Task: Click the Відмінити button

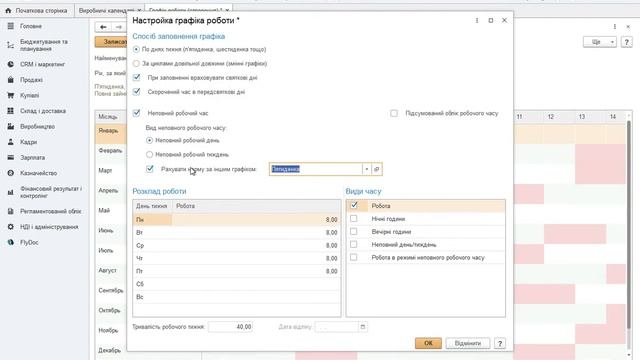Action: pos(468,343)
